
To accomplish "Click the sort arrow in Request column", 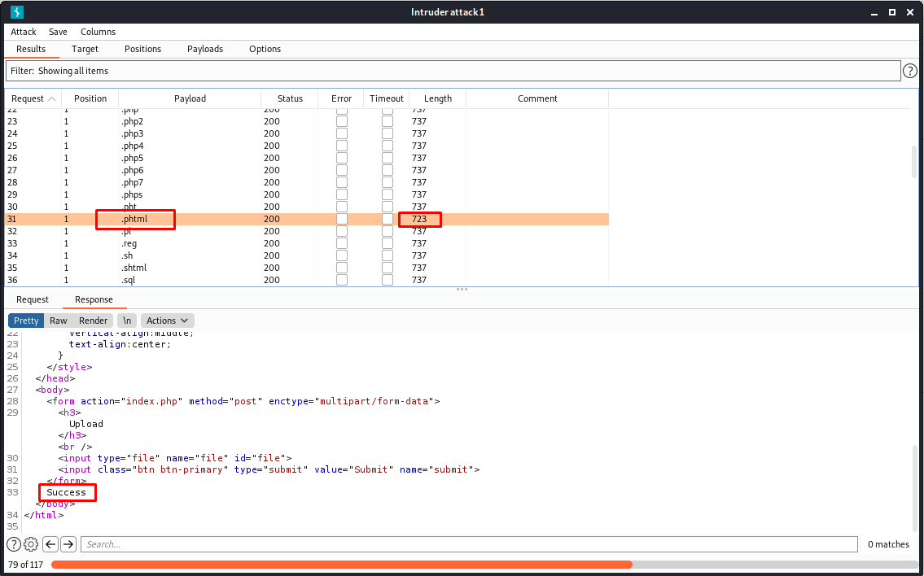I will 52,98.
